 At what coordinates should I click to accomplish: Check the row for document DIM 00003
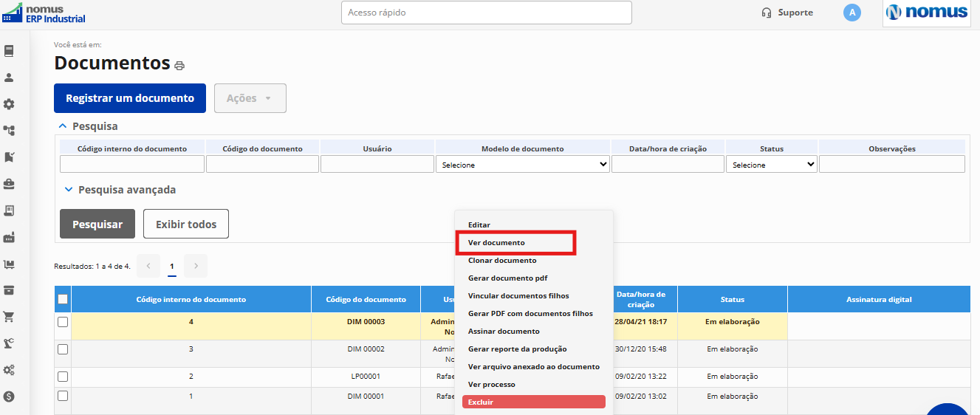tap(63, 322)
